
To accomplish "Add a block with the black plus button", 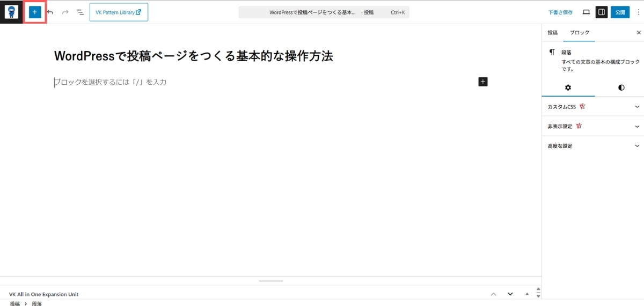I will coord(483,82).
